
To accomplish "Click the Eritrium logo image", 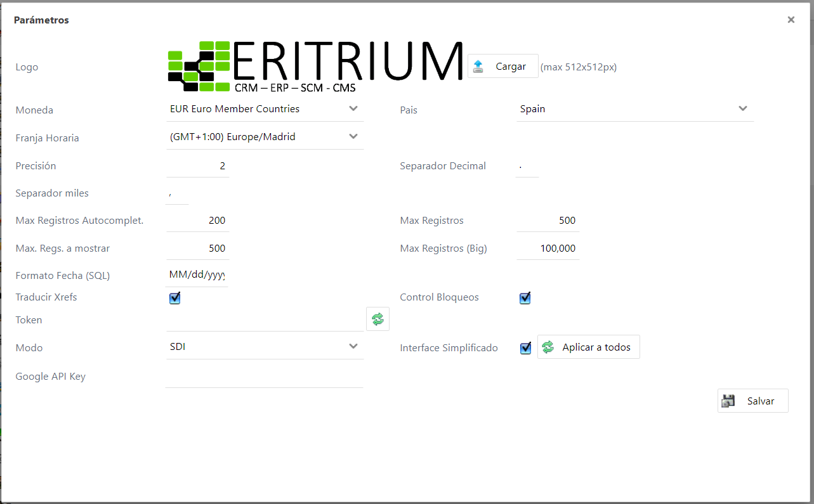I will click(x=315, y=67).
